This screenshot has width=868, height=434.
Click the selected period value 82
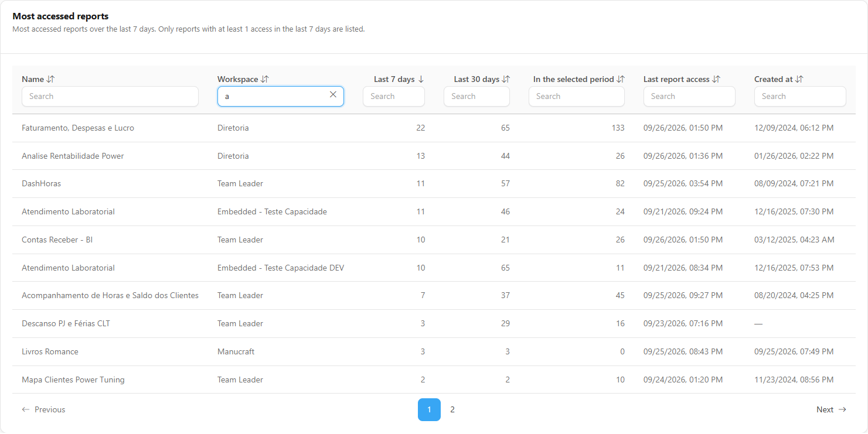(620, 183)
